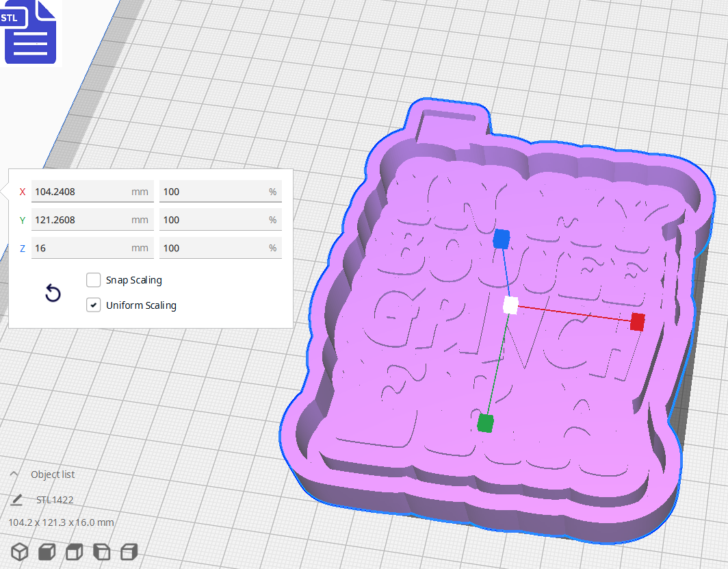Click the STL file icon in corner

pos(30,32)
